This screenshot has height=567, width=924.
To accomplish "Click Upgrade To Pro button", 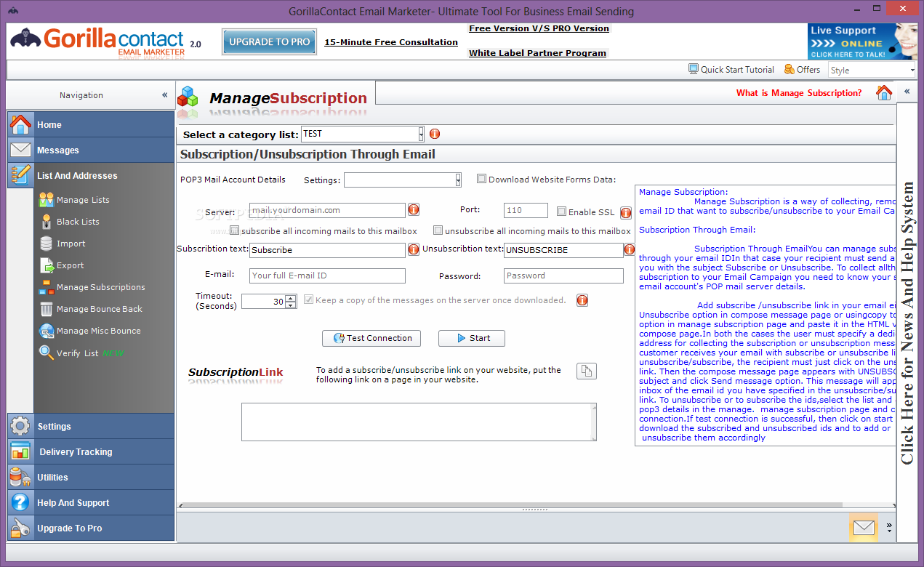I will (x=270, y=42).
